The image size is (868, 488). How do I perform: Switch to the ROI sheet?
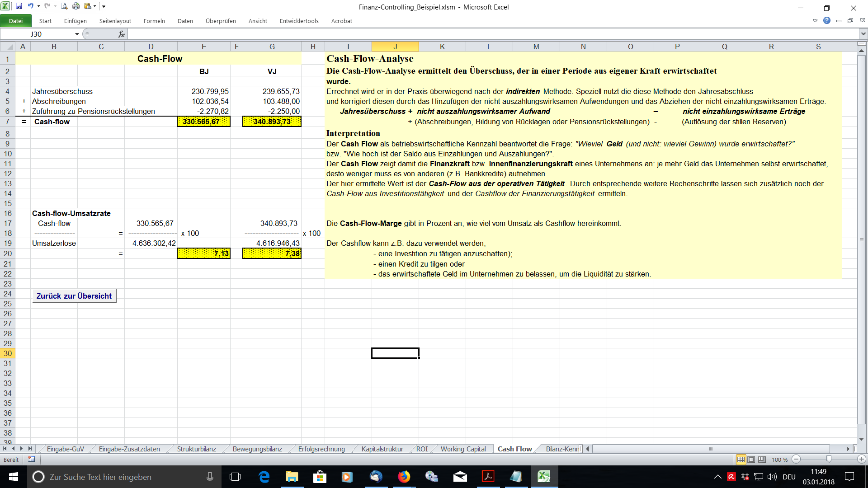(422, 449)
